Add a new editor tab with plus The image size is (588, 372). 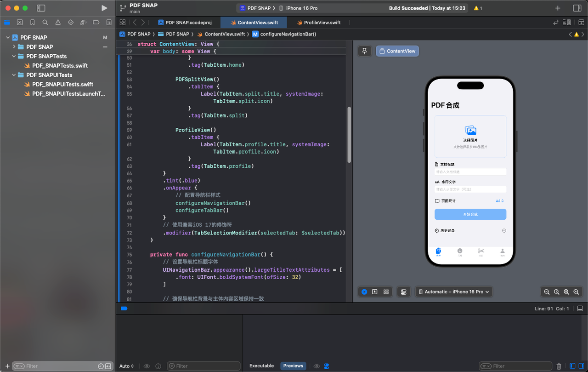(x=558, y=8)
